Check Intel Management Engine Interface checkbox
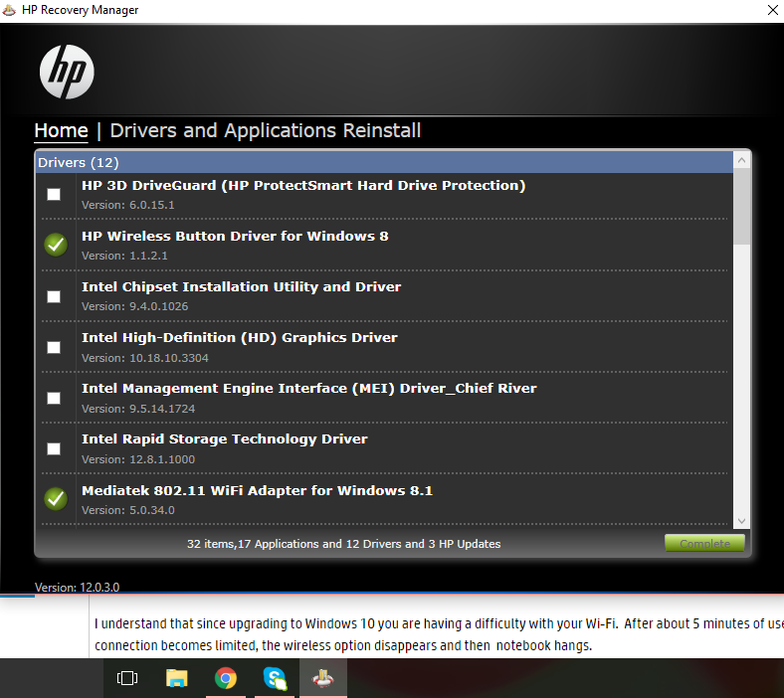 (x=54, y=398)
